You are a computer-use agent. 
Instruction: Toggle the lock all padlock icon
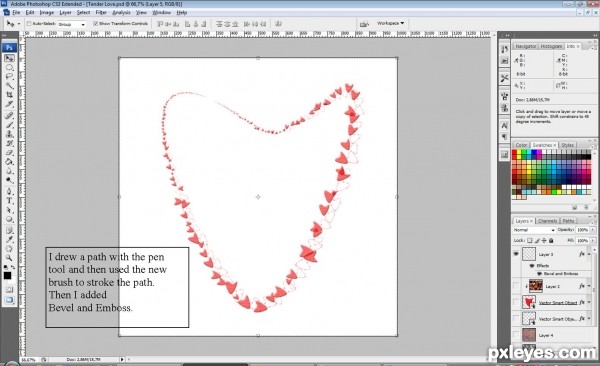point(551,240)
